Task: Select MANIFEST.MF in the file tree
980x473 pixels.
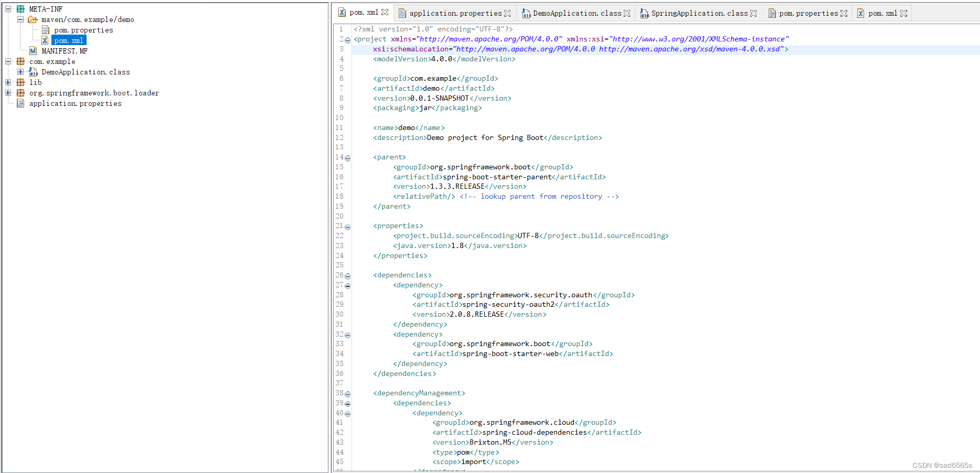Action: click(65, 51)
